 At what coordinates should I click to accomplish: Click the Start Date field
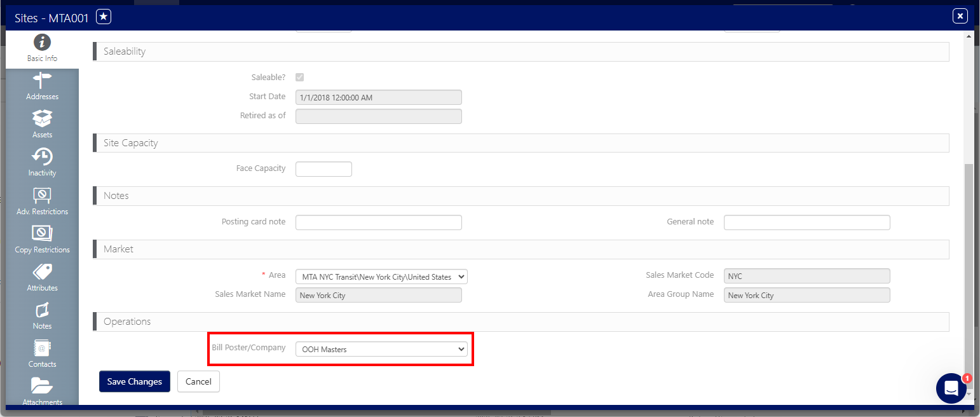coord(379,97)
